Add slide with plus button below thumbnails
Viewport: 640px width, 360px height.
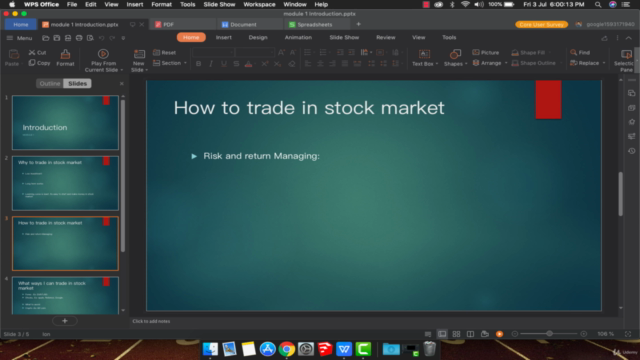coord(64,321)
